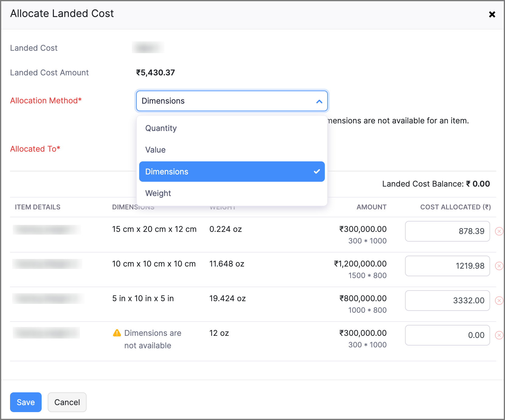
Task: Click the dimensions not available warning icon
Action: tap(117, 333)
